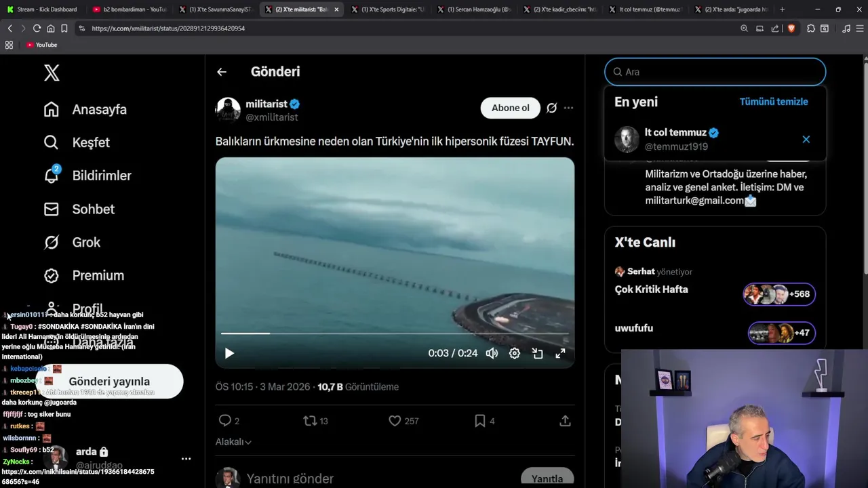Click +568 listeners badge
Viewport: 868px width, 488px height.
click(779, 294)
